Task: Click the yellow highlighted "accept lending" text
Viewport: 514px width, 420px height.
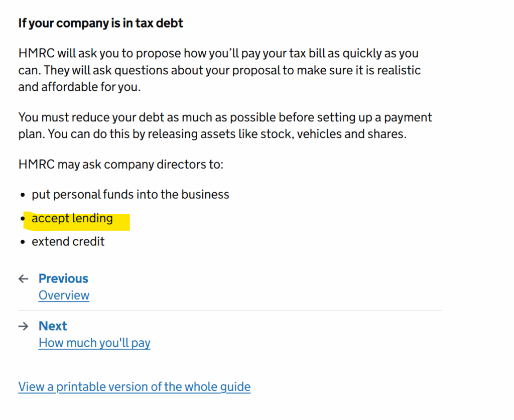Action: coord(72,219)
